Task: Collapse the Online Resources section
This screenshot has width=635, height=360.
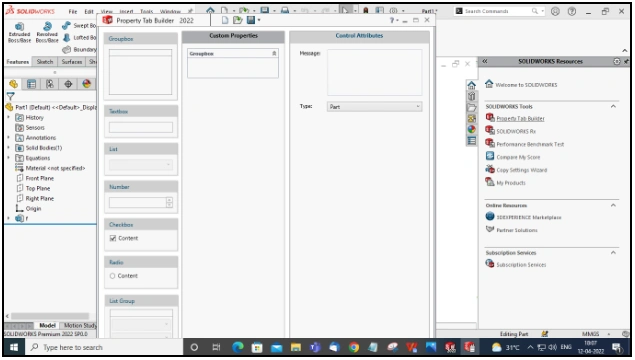Action: point(613,205)
